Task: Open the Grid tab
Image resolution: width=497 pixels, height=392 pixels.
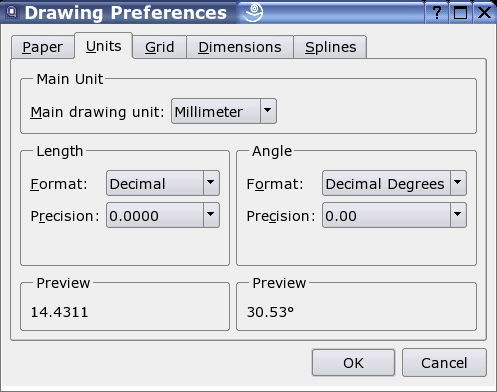Action: tap(160, 47)
